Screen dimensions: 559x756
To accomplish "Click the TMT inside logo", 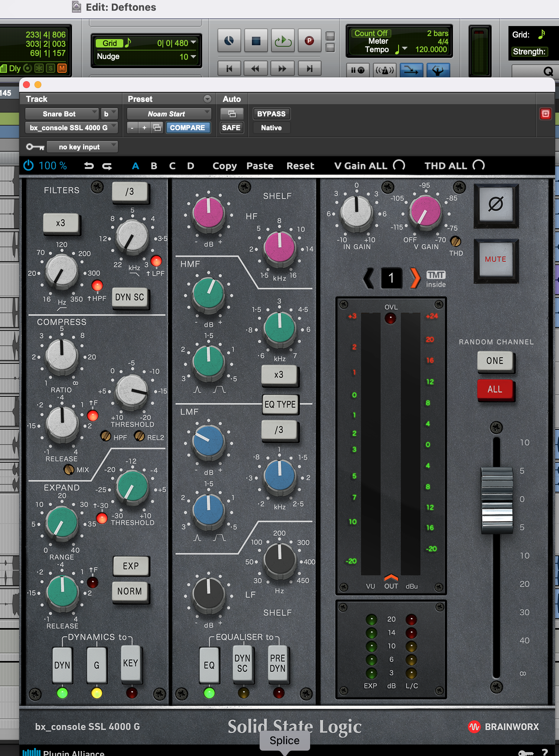I will [x=436, y=279].
